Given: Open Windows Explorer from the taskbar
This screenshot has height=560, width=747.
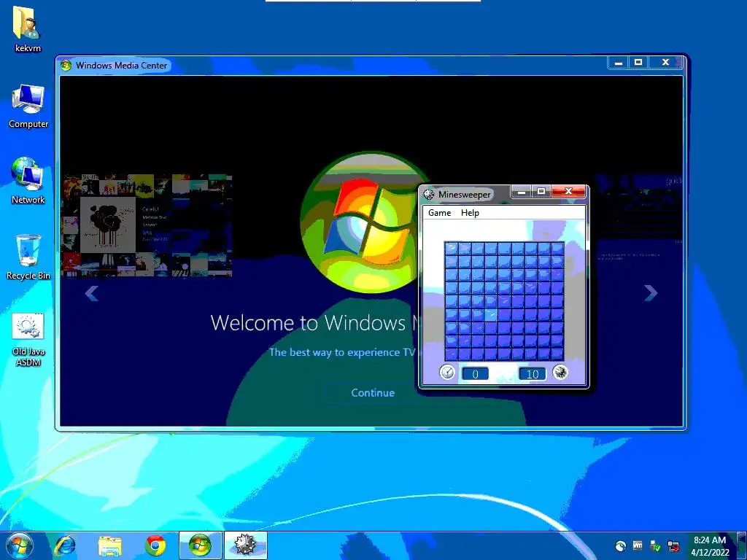Looking at the screenshot, I should click(110, 545).
